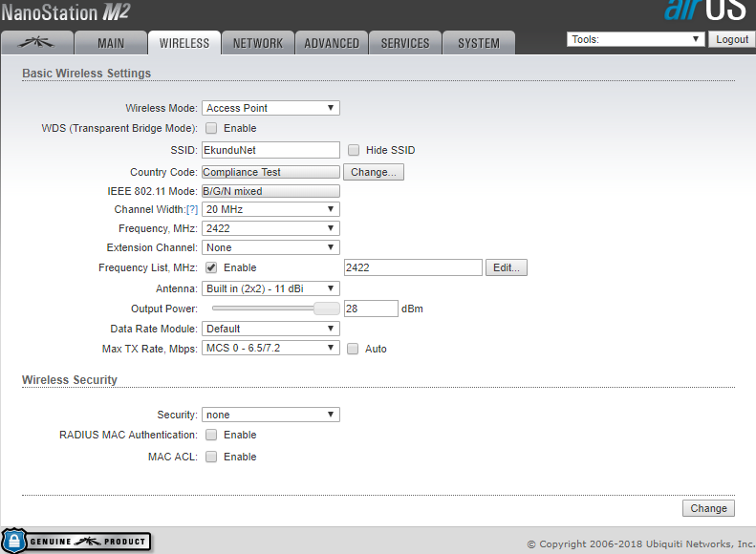Open the SERVICES tab
Viewport: 756px width, 554px height.
pyautogui.click(x=405, y=43)
